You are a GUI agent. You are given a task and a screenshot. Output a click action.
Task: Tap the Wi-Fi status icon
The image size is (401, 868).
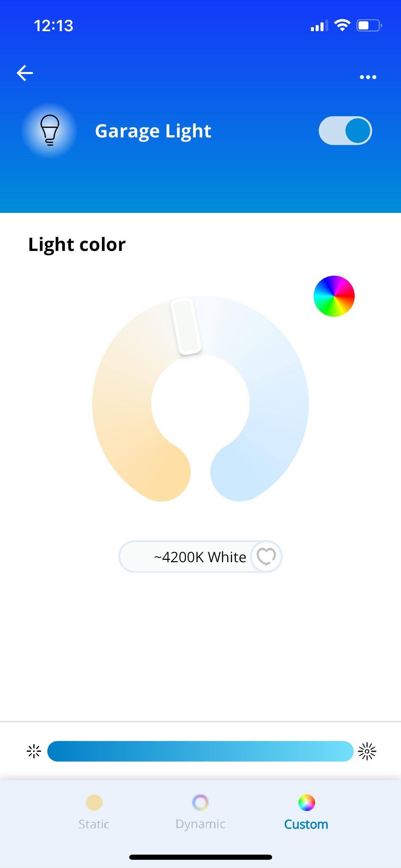click(x=342, y=25)
